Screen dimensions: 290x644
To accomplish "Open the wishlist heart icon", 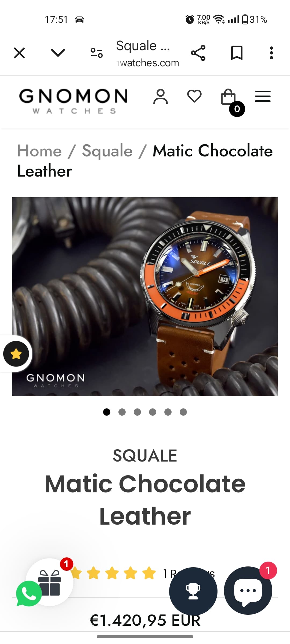I will tap(194, 96).
